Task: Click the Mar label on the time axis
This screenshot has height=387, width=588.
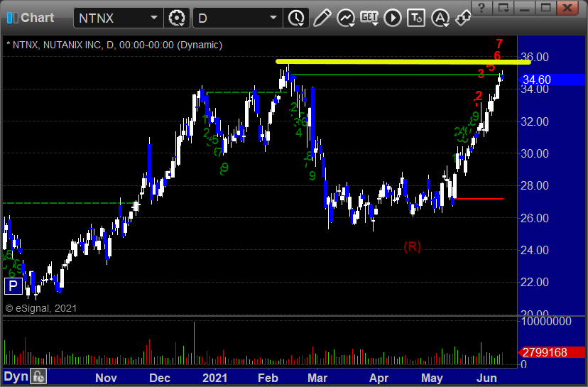Action: click(x=317, y=378)
